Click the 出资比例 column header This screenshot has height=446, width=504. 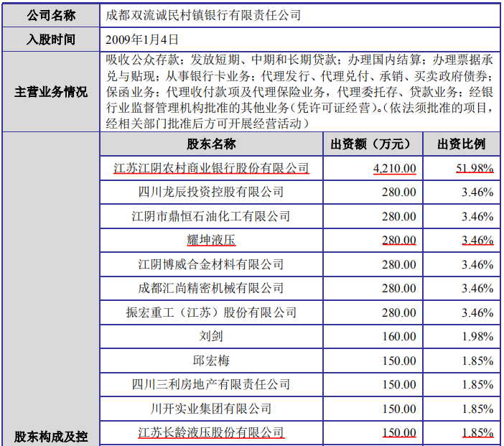[x=461, y=144]
